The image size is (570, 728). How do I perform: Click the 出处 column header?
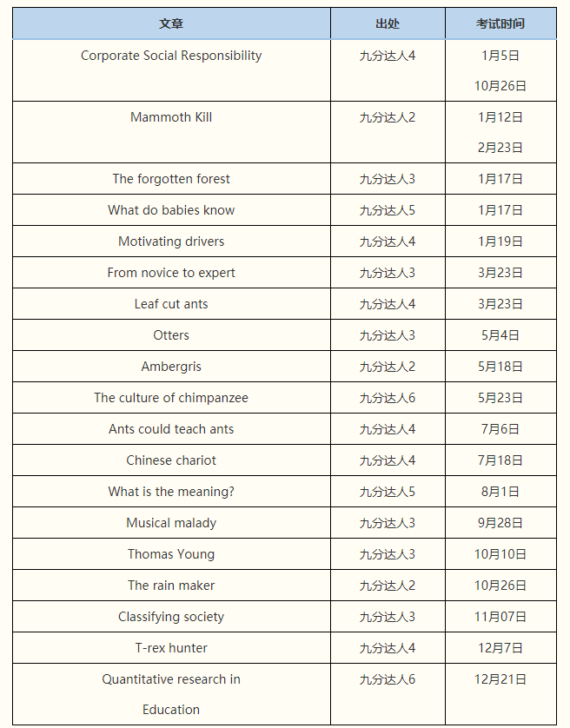tap(388, 23)
